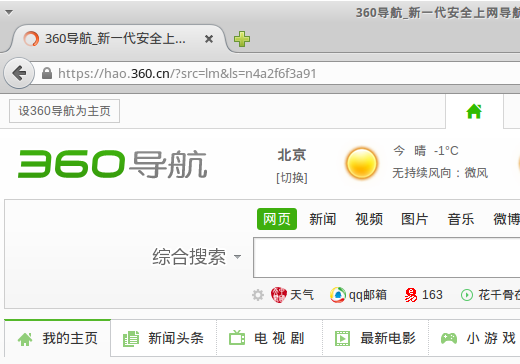Click the newspaper icon beside 新闻头条
520x364 pixels.
(131, 339)
